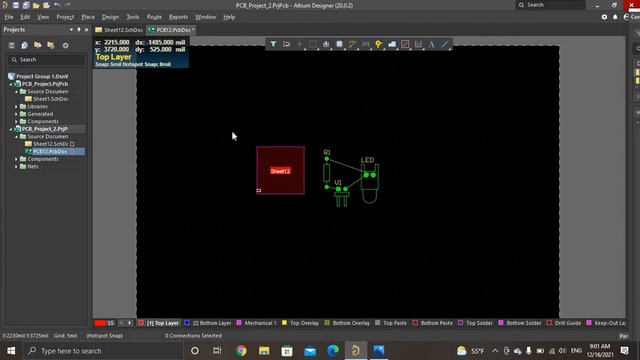The width and height of the screenshot is (640, 360).
Task: Select the PCB12.PcbDoc document tab
Action: click(171, 30)
